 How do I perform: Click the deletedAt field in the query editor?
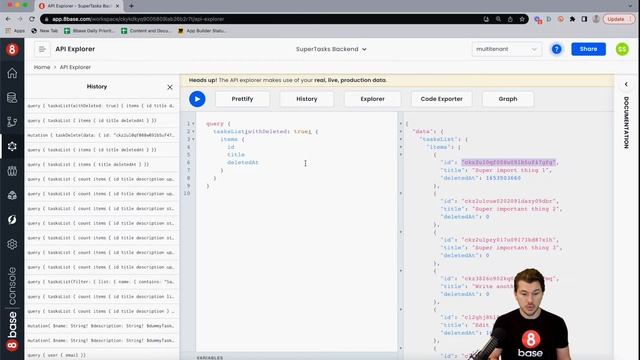click(x=243, y=162)
